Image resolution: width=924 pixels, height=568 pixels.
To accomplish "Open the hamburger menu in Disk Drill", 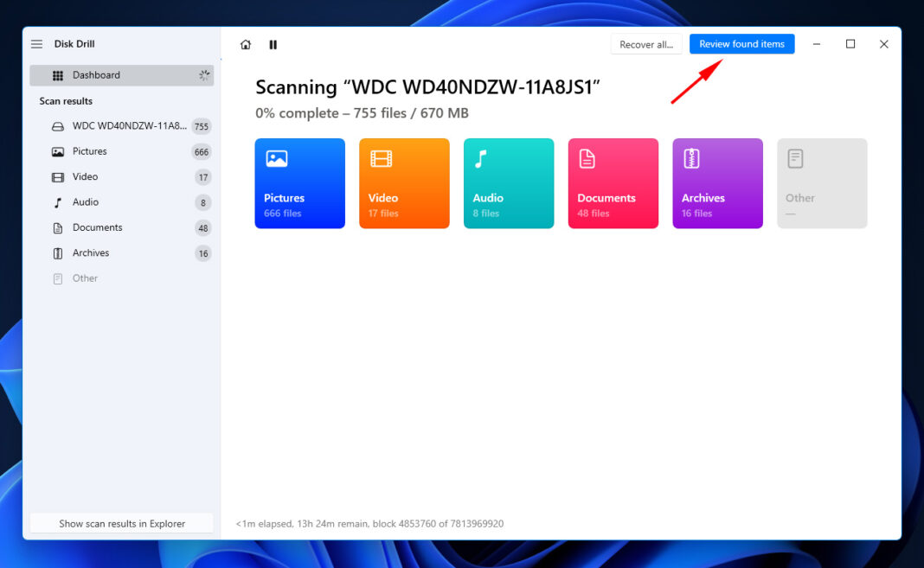I will 36,44.
